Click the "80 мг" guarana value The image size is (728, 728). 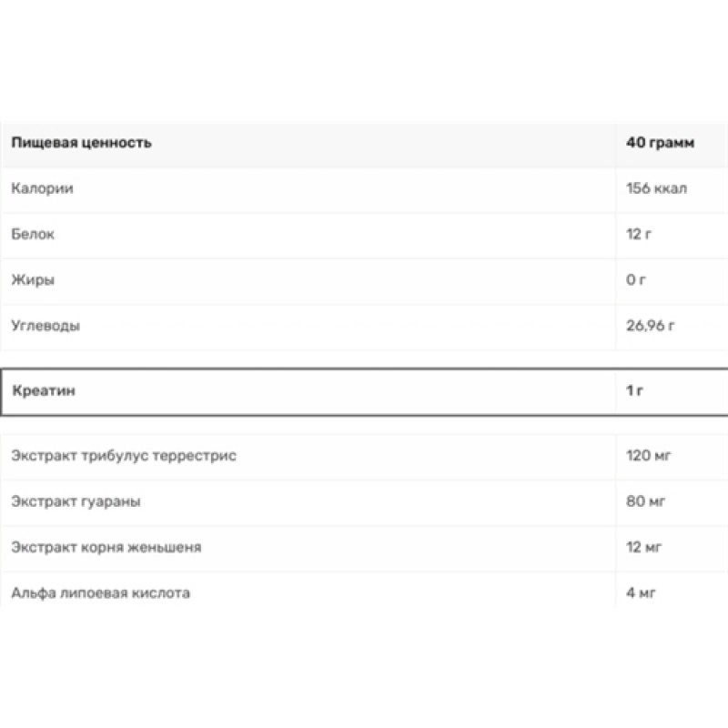click(x=644, y=501)
